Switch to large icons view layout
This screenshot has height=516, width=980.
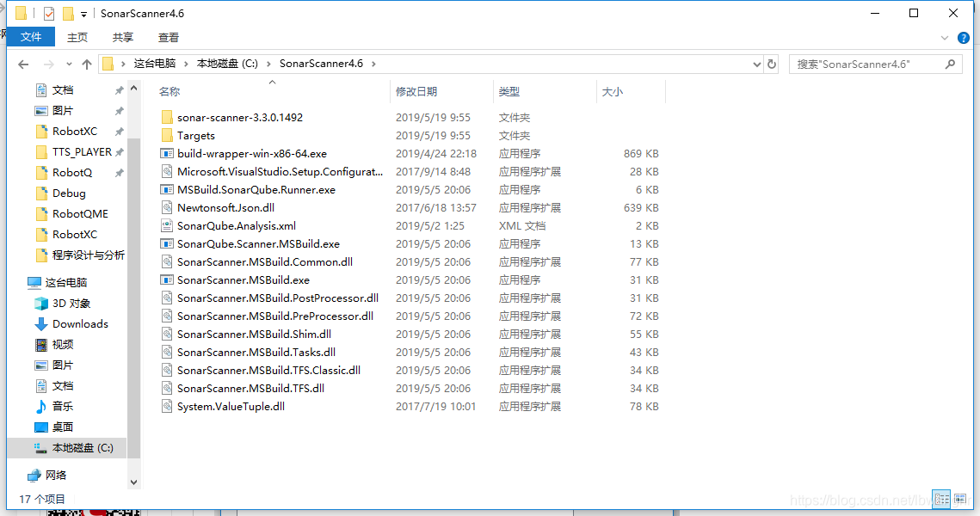click(960, 499)
